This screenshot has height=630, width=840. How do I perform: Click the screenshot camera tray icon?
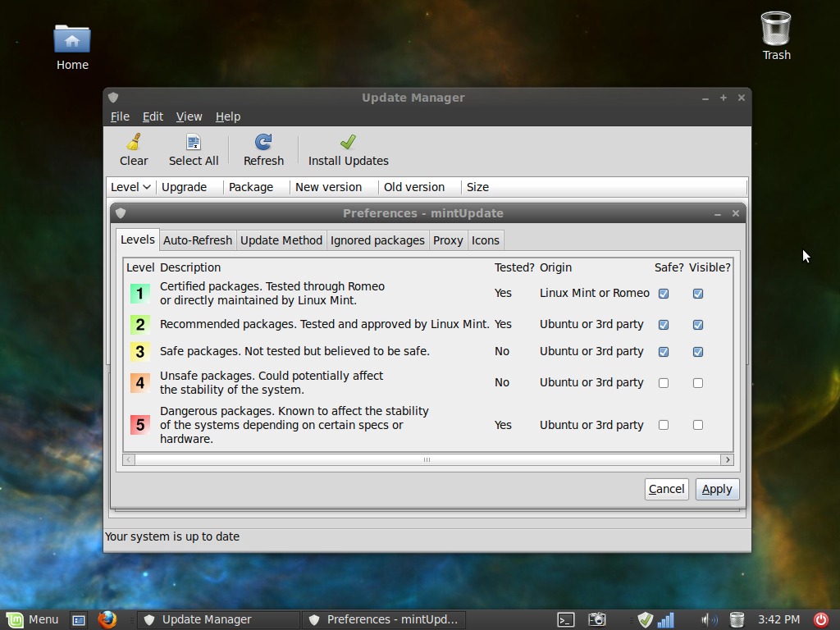(597, 620)
